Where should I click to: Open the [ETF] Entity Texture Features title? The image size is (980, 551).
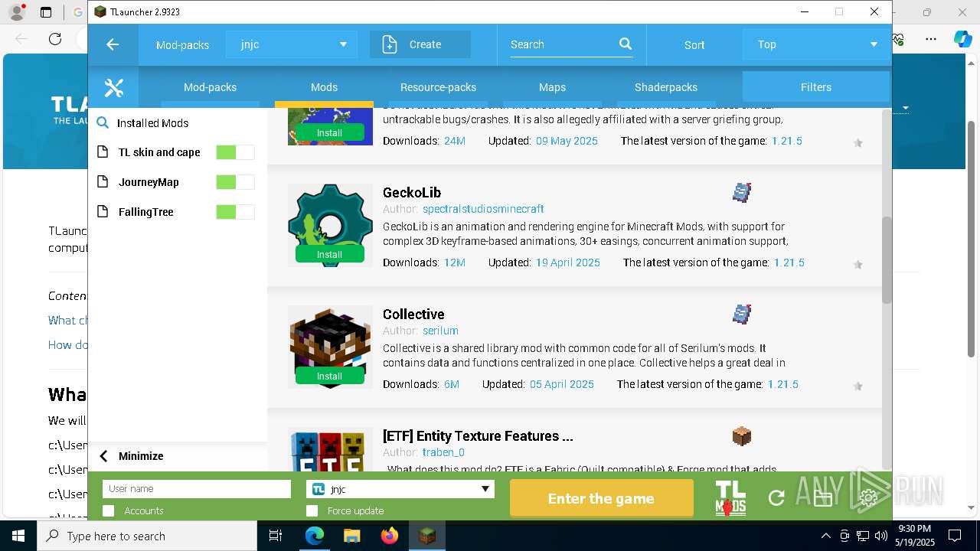tap(478, 436)
